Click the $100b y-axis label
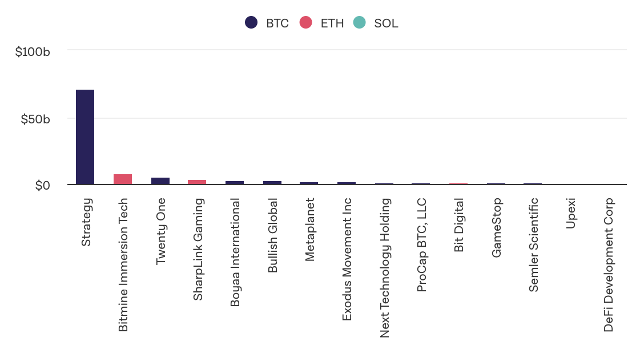The height and width of the screenshot is (345, 644). pos(33,52)
